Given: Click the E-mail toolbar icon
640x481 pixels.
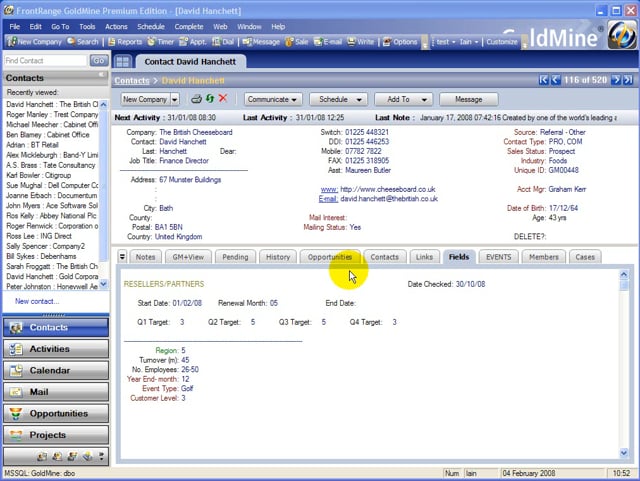Looking at the screenshot, I should [x=328, y=42].
